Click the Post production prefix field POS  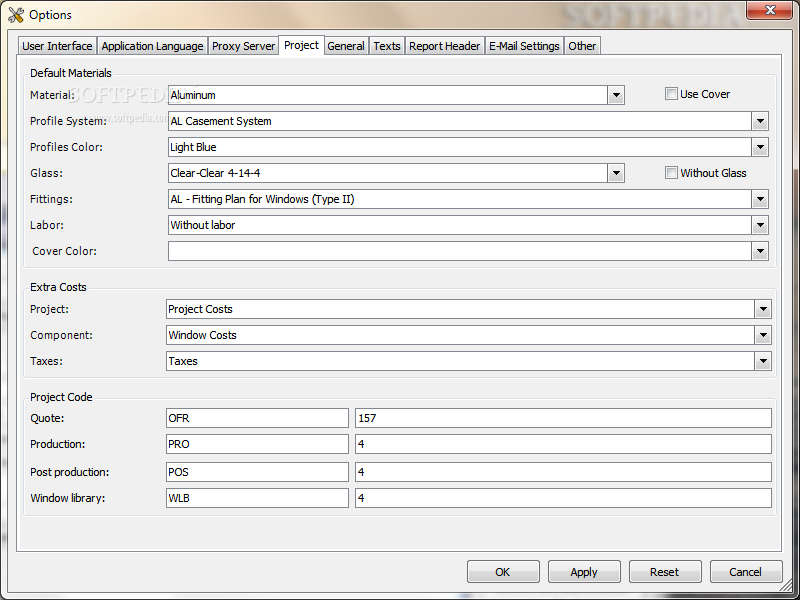coord(257,472)
